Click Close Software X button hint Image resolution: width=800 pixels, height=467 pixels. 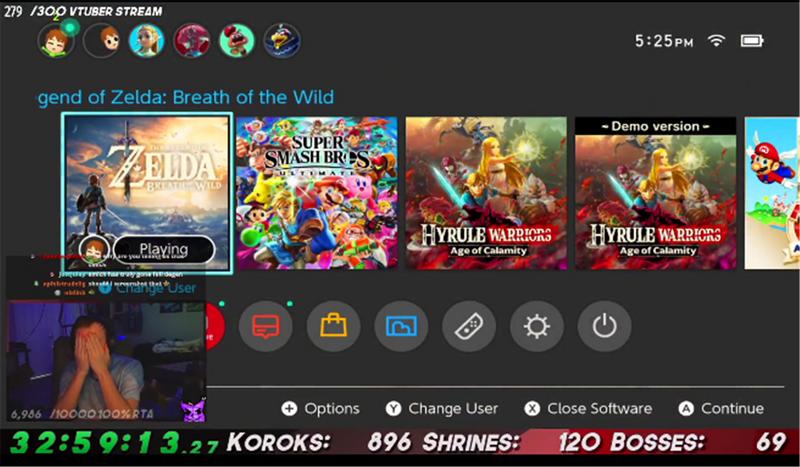click(588, 408)
